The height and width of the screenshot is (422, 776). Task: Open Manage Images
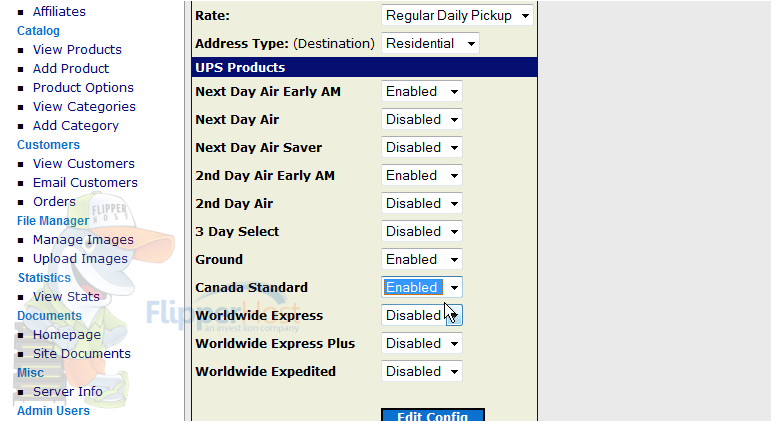coord(83,239)
